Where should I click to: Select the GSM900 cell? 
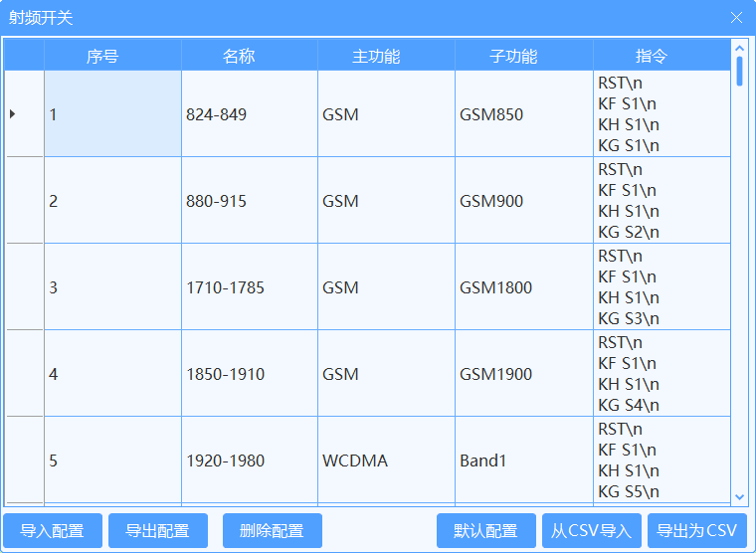pos(523,200)
